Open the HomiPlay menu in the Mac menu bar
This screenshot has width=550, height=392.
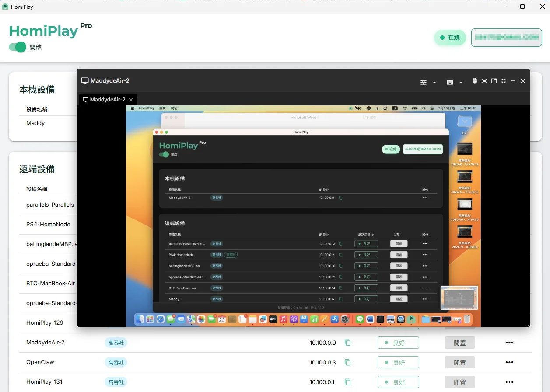pyautogui.click(x=147, y=108)
